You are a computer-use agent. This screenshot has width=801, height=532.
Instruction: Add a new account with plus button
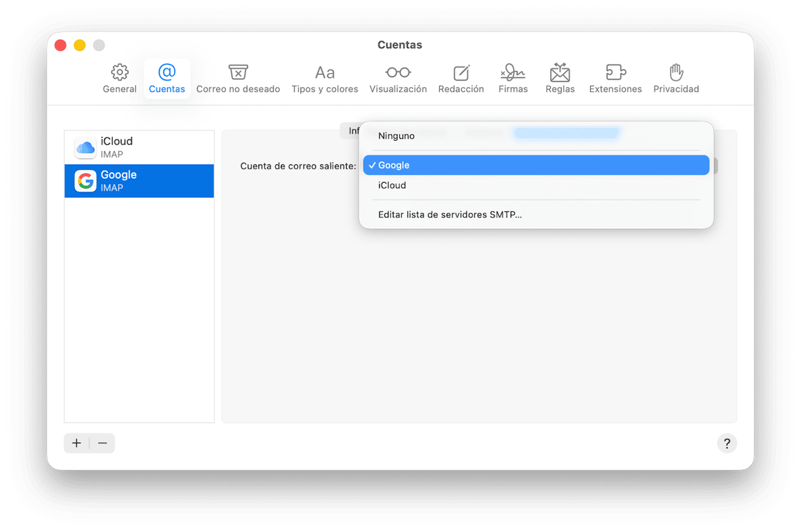click(76, 443)
